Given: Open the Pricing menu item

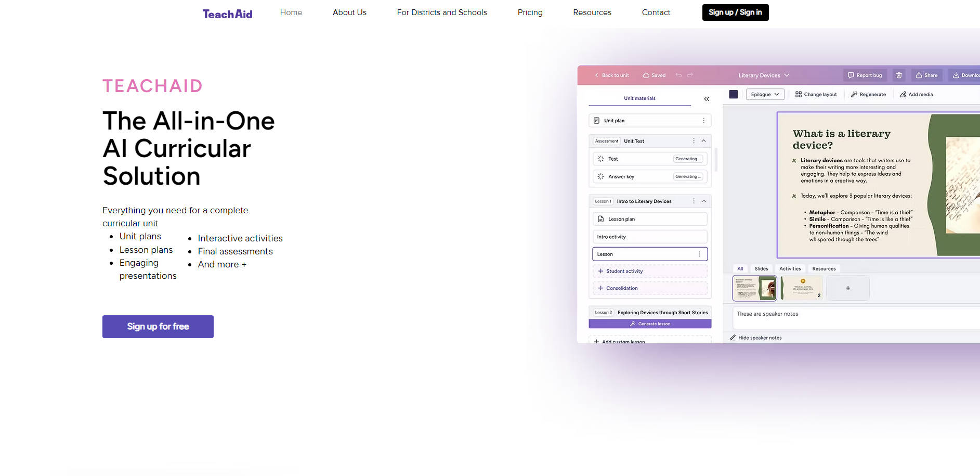Looking at the screenshot, I should click(x=530, y=12).
